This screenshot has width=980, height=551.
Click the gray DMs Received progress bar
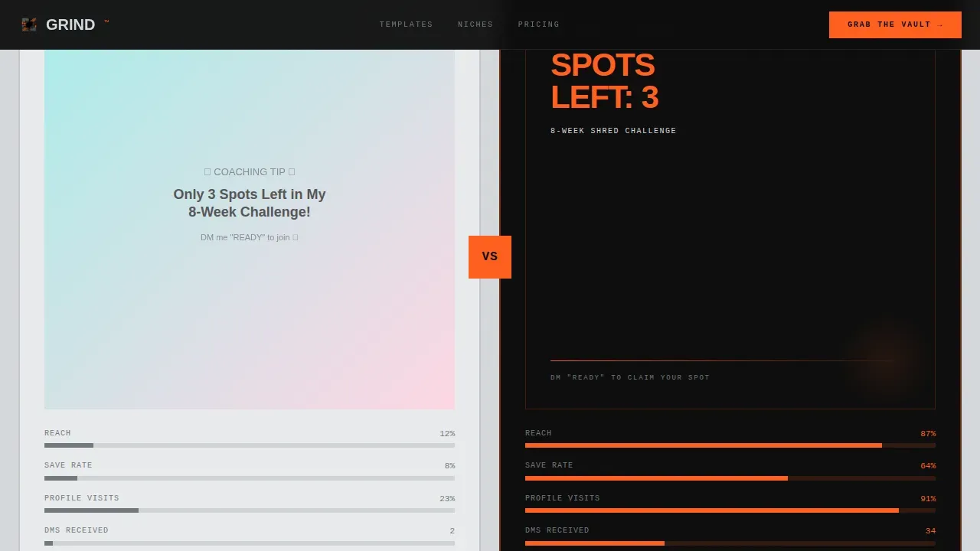[x=250, y=543]
